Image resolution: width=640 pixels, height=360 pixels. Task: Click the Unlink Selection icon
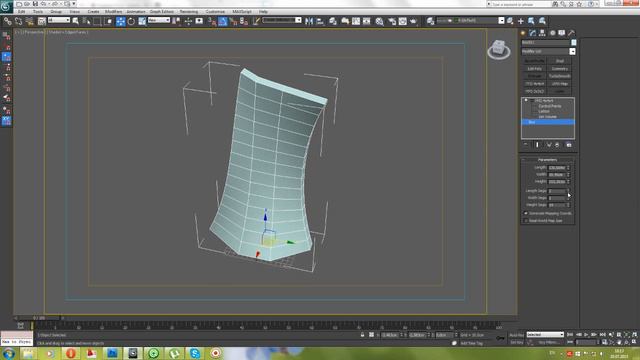point(18,21)
